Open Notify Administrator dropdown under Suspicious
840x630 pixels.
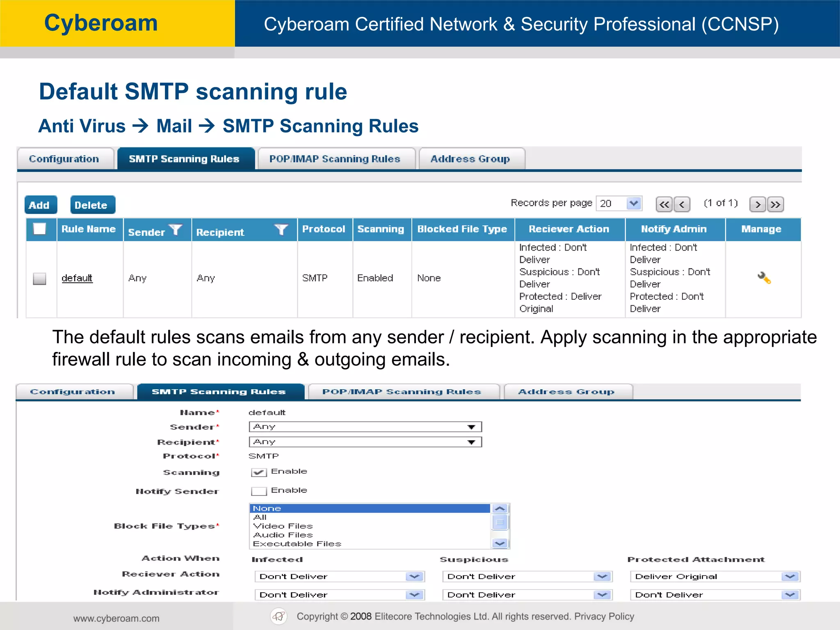point(527,595)
